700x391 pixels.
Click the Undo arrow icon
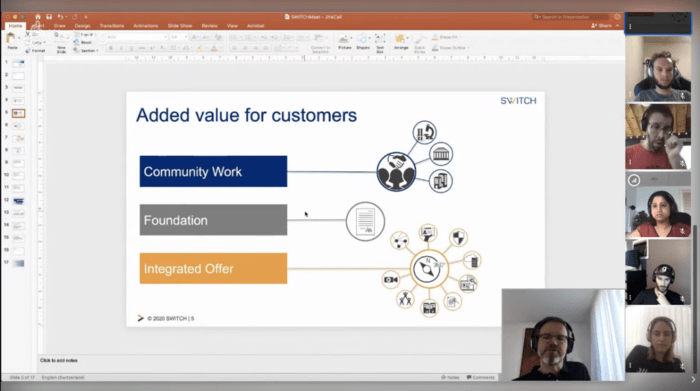(60, 17)
